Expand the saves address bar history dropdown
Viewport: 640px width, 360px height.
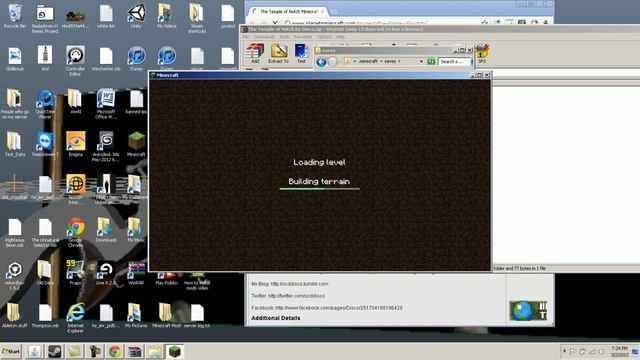coord(421,61)
